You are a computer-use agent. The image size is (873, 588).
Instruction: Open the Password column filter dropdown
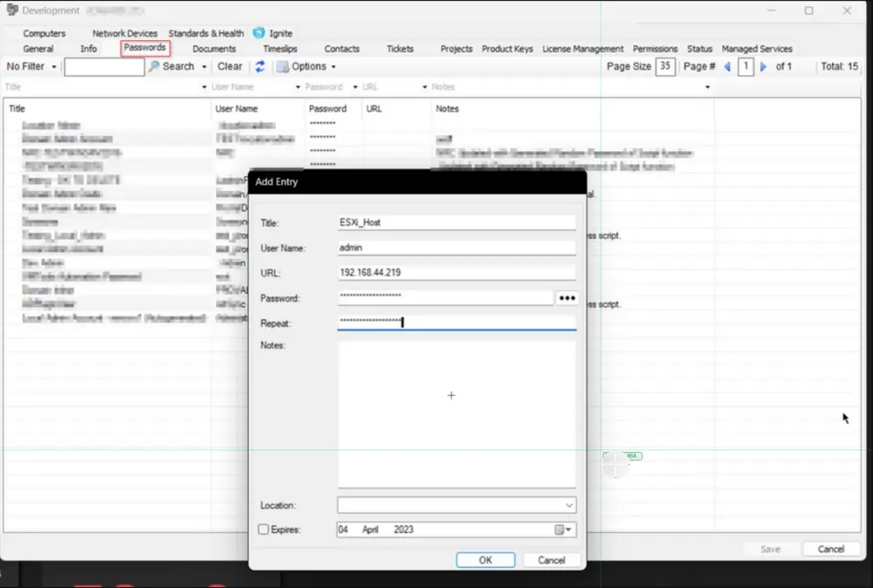355,87
